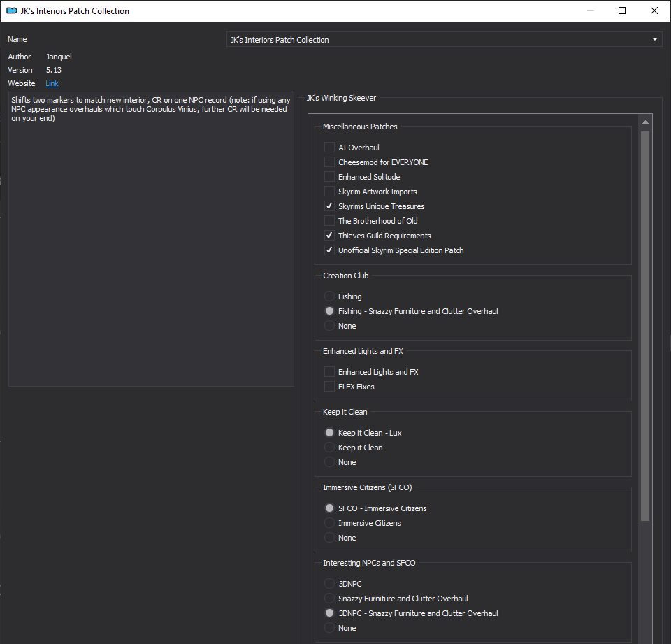
Task: Minimize the installer window
Action: pos(591,10)
